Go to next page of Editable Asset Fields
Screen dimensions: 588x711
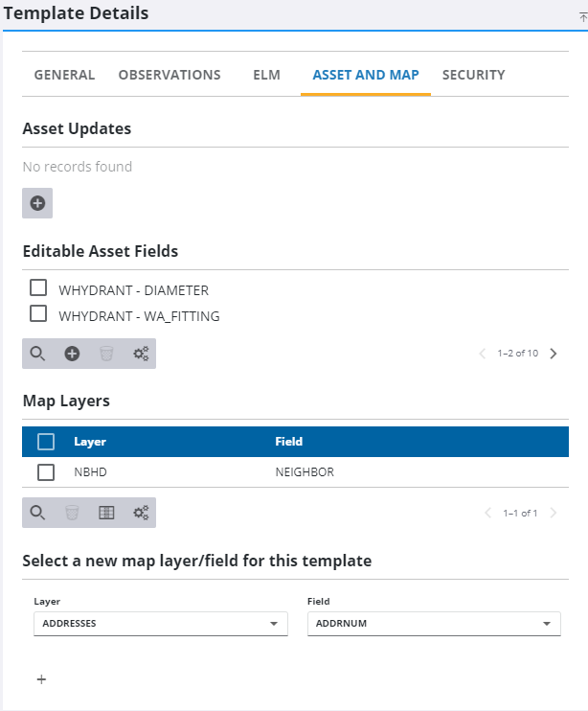tap(554, 354)
